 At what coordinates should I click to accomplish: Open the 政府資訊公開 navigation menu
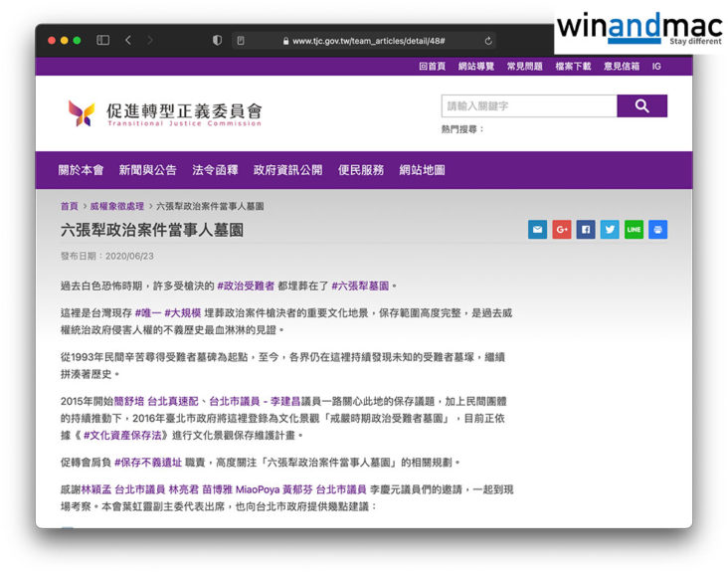287,170
